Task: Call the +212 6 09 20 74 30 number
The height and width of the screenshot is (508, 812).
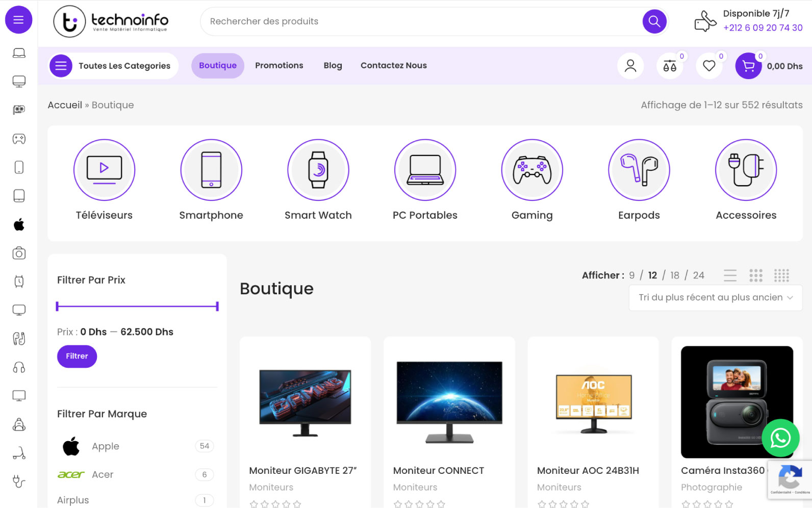Action: tap(763, 28)
